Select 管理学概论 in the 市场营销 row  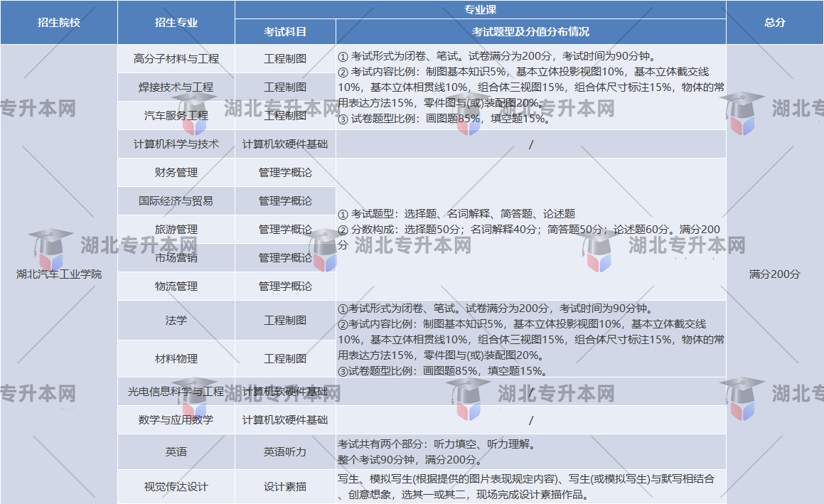(285, 257)
